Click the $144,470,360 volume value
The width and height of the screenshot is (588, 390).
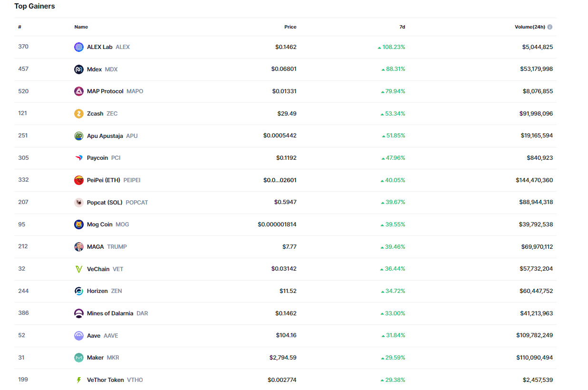point(534,180)
